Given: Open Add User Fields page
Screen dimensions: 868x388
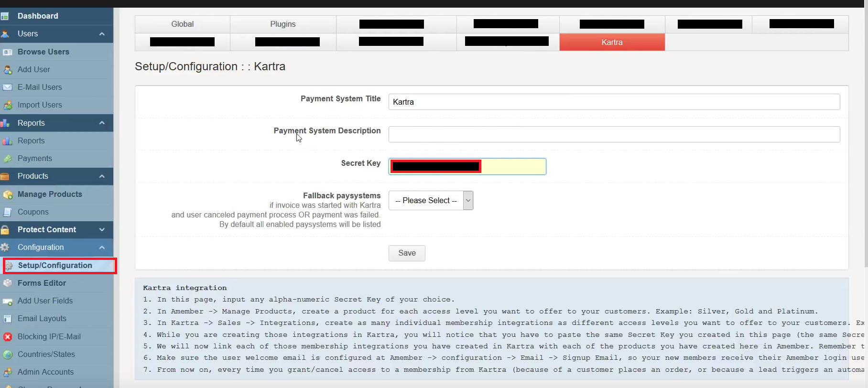Looking at the screenshot, I should click(45, 301).
